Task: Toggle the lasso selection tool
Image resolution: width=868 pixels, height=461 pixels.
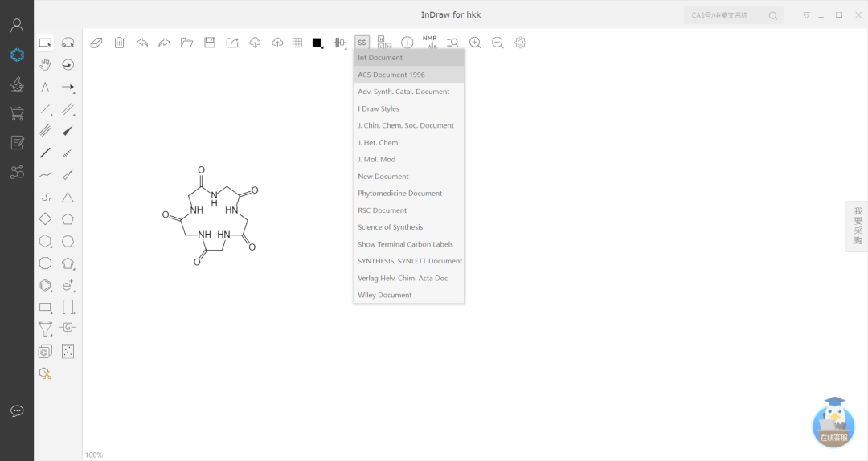Action: pos(68,43)
